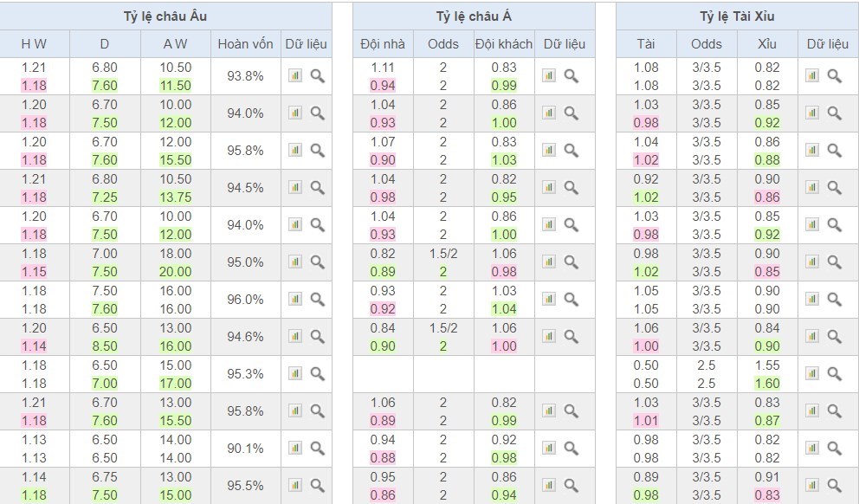Click the Hoàn vốn column header
859x504 pixels.
(x=245, y=44)
